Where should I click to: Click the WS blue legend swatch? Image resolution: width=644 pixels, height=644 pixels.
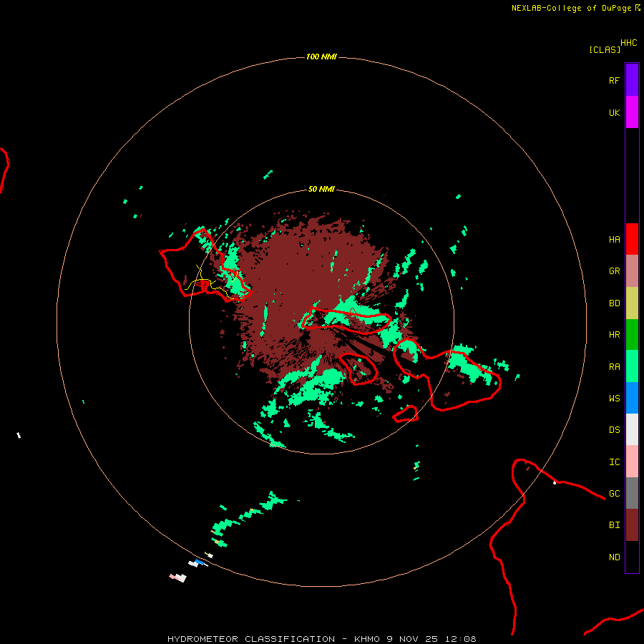click(632, 398)
